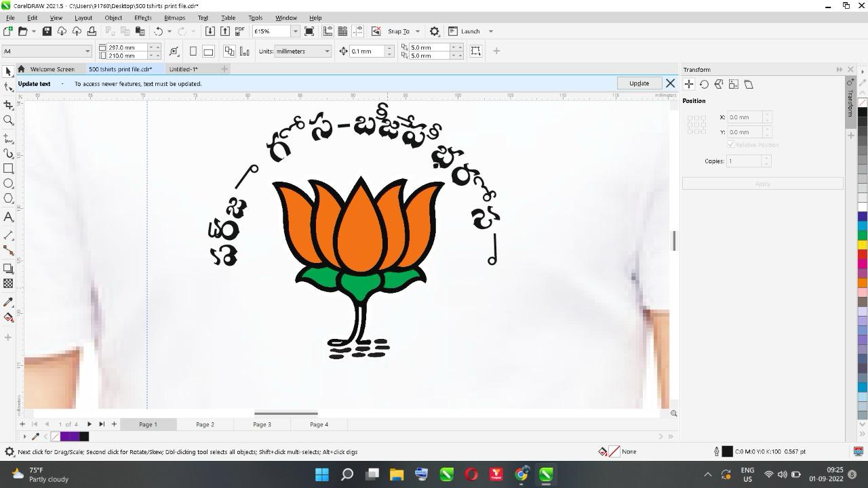Set the page to portrait orientation
Viewport: 868px width, 488px height.
point(193,52)
